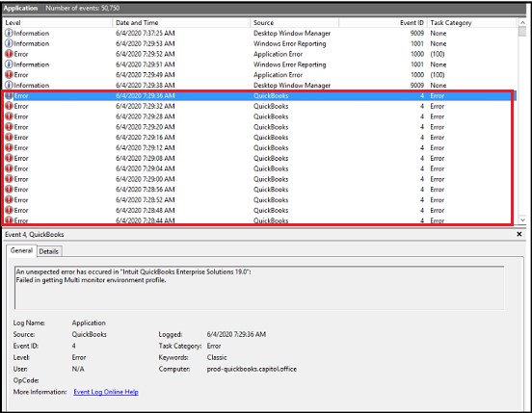Click the event list scroll up arrow
The width and height of the screenshot is (532, 413).
coord(522,22)
